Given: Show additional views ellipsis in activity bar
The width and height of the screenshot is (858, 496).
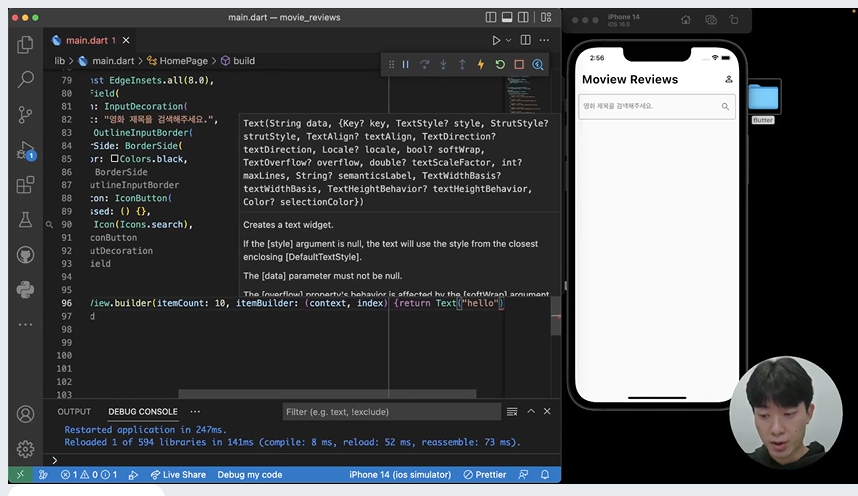Looking at the screenshot, I should (25, 325).
